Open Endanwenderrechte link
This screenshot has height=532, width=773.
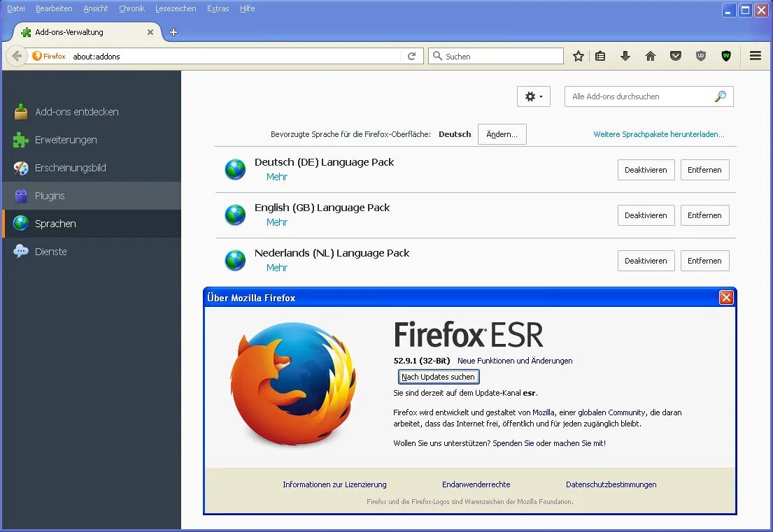(476, 484)
